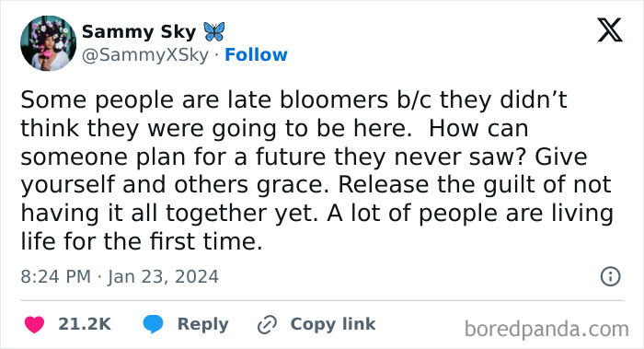Screen dimensions: 644x349
Task: Click the blue reply speech bubble icon
Action: pyautogui.click(x=154, y=324)
